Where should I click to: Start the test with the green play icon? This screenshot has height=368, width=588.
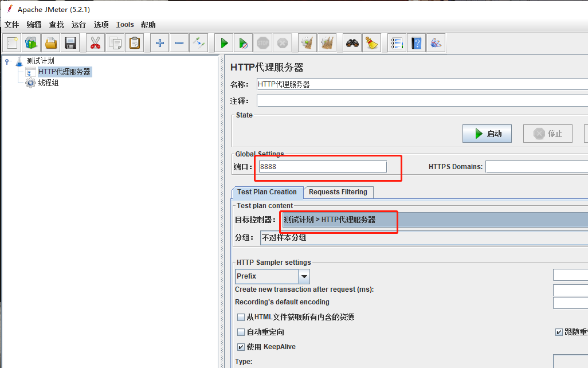224,43
